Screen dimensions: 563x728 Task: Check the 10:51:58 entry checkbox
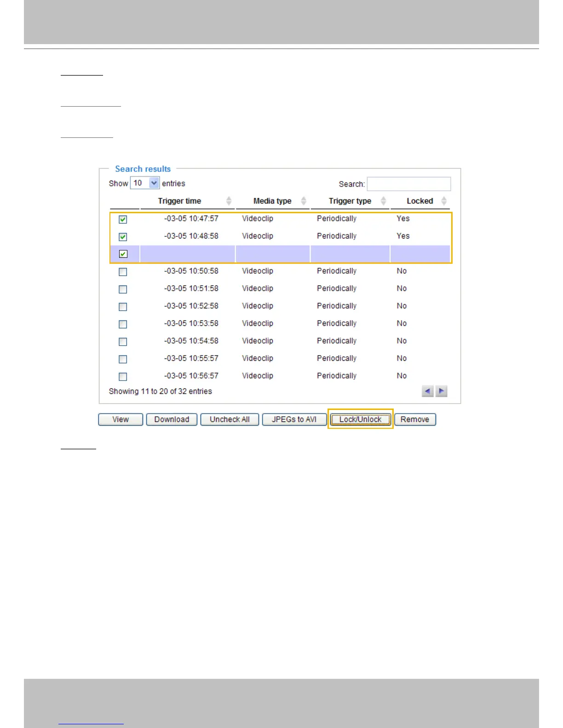pos(123,289)
